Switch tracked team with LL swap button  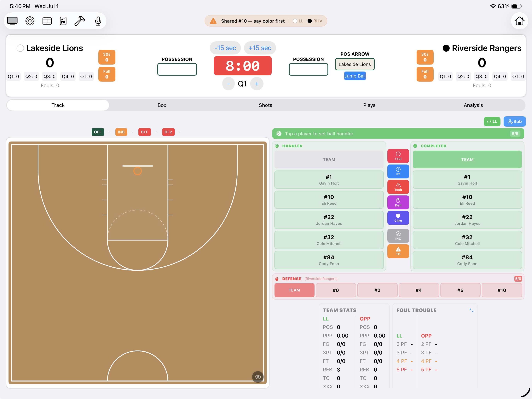pos(492,121)
